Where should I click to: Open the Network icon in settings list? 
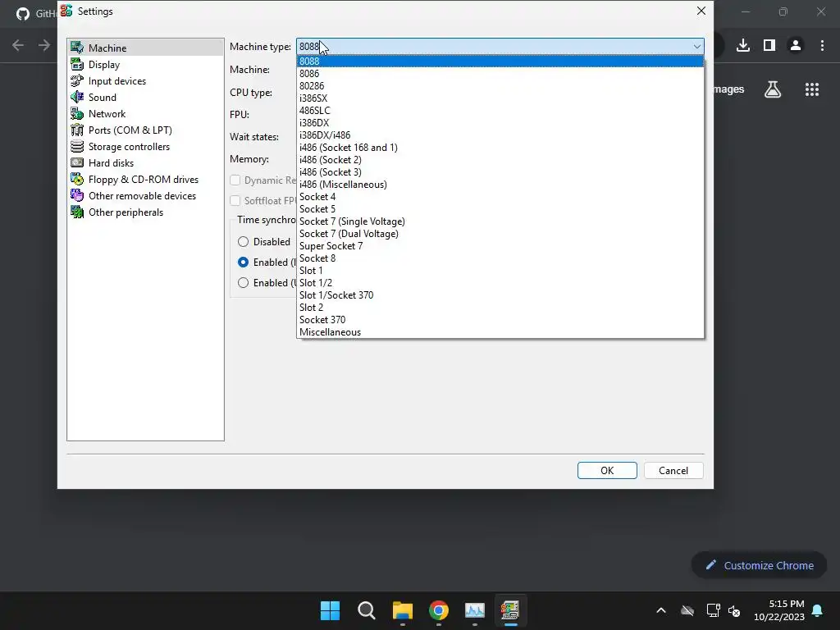pos(77,113)
